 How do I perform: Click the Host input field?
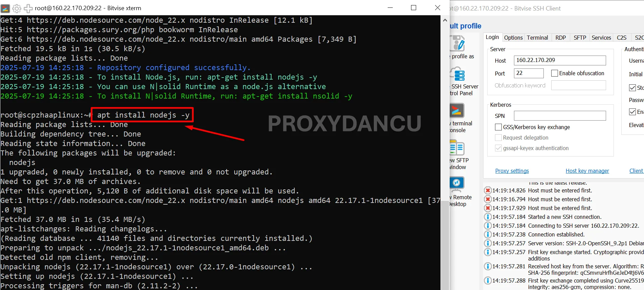point(560,60)
